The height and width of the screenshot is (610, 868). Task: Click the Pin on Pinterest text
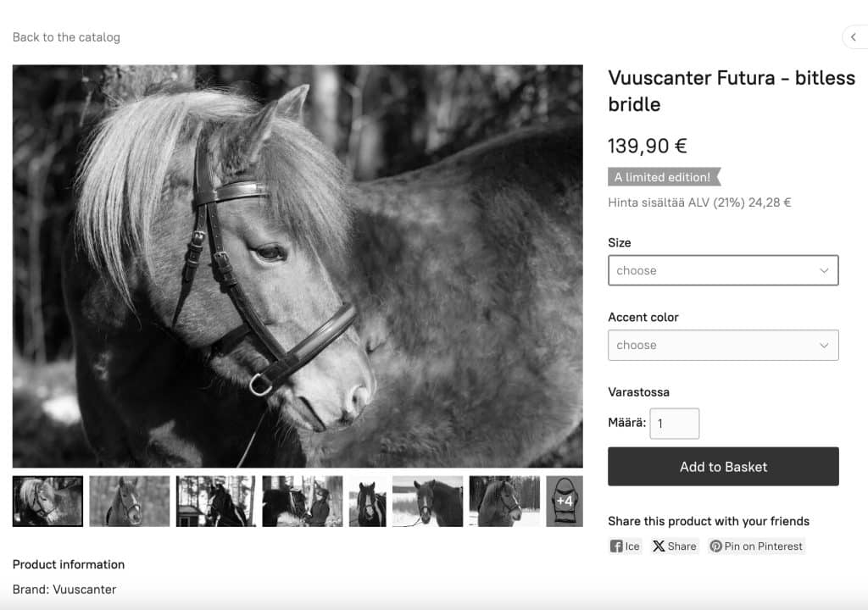(x=763, y=546)
